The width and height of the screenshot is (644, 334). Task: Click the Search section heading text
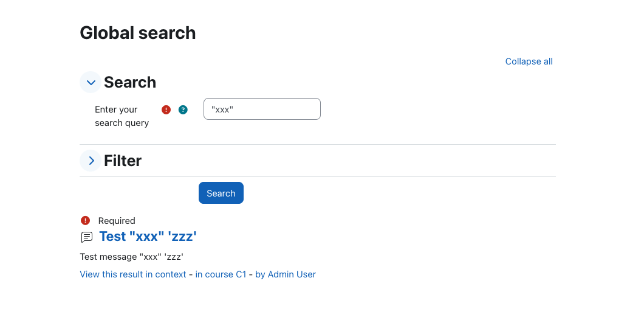coord(130,82)
